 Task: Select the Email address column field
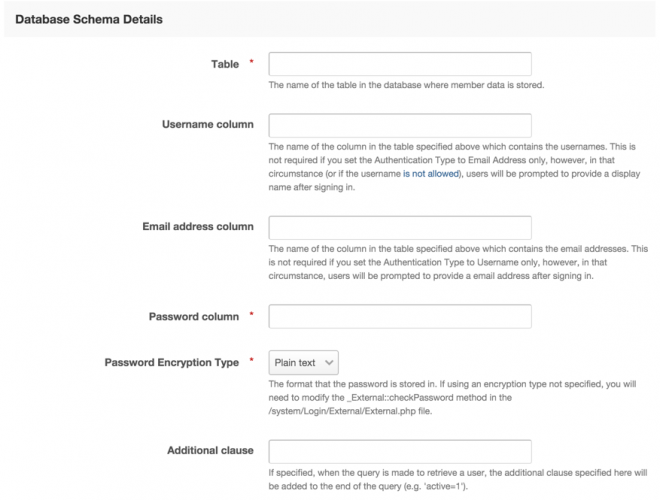click(400, 228)
